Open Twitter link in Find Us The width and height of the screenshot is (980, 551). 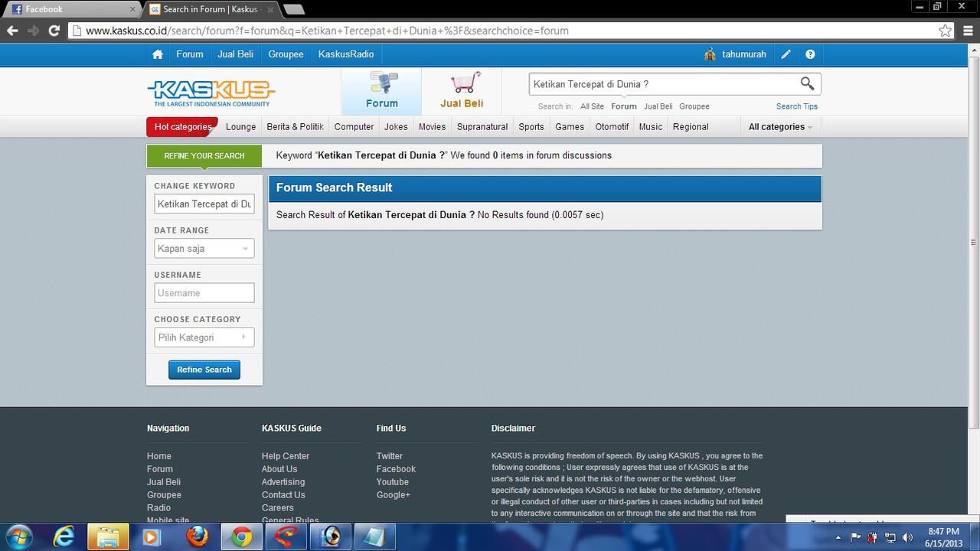pyautogui.click(x=389, y=456)
